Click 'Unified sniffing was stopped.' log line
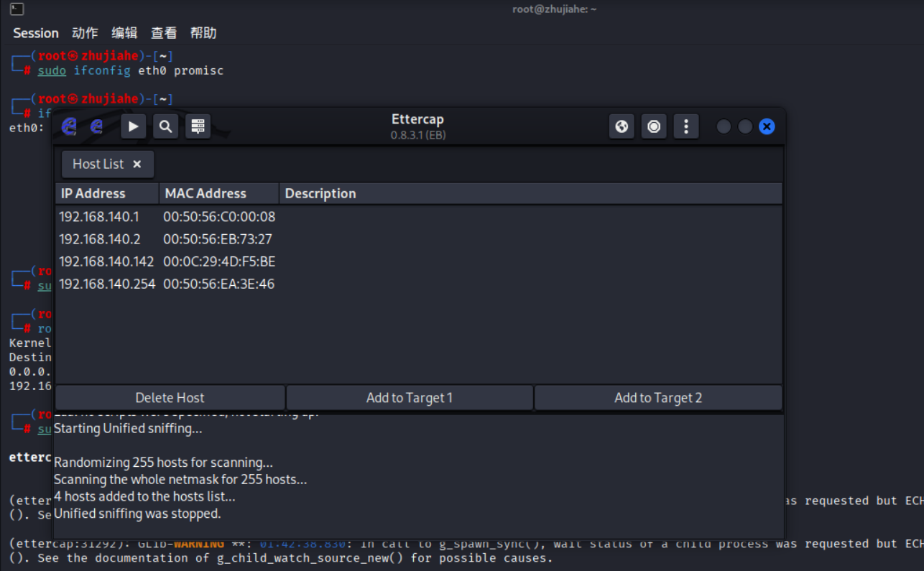This screenshot has width=924, height=571. click(x=137, y=514)
